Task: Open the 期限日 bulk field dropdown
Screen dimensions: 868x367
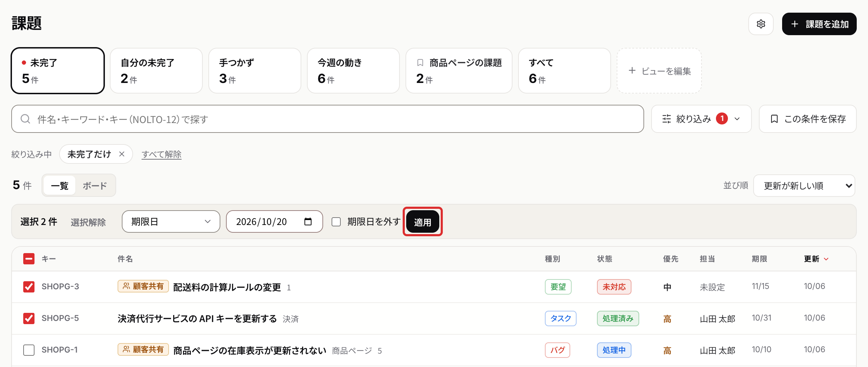Action: [x=171, y=221]
